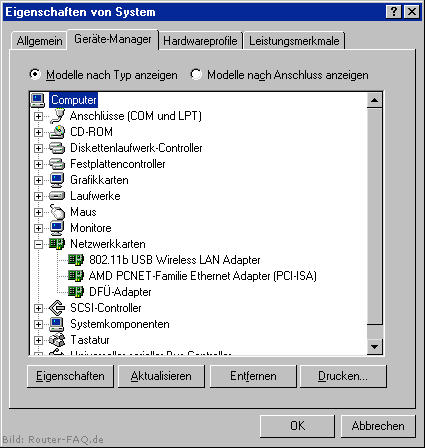Expand the Maus node
This screenshot has height=448, width=425.
[x=38, y=212]
